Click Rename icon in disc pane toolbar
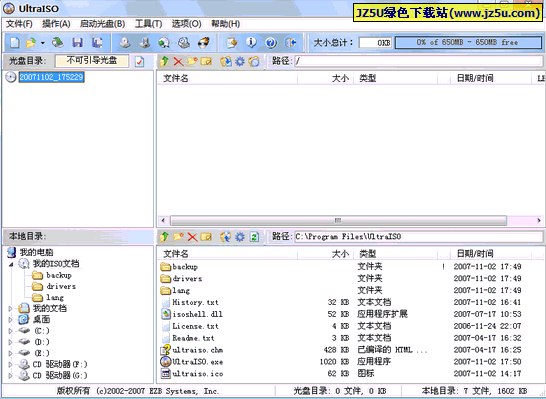Screen dimensions: 546x399 tap(206, 62)
